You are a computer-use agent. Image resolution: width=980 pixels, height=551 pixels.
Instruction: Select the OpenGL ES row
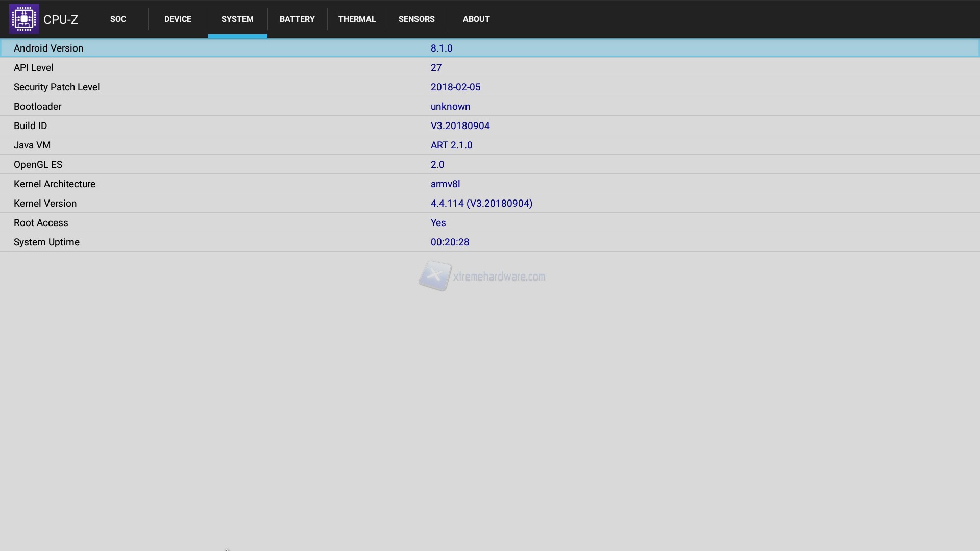coord(490,164)
